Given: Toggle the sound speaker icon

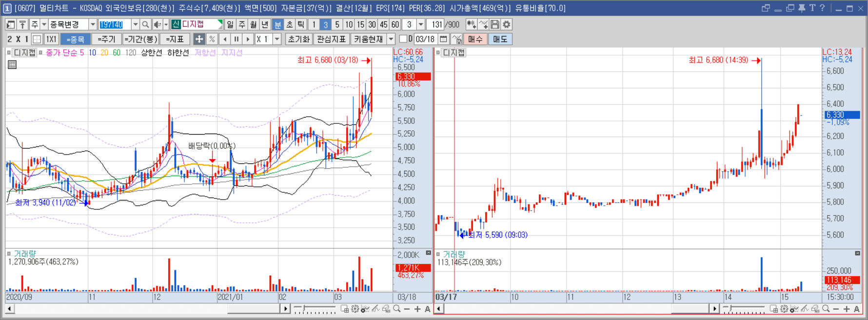Looking at the screenshot, I should (158, 24).
